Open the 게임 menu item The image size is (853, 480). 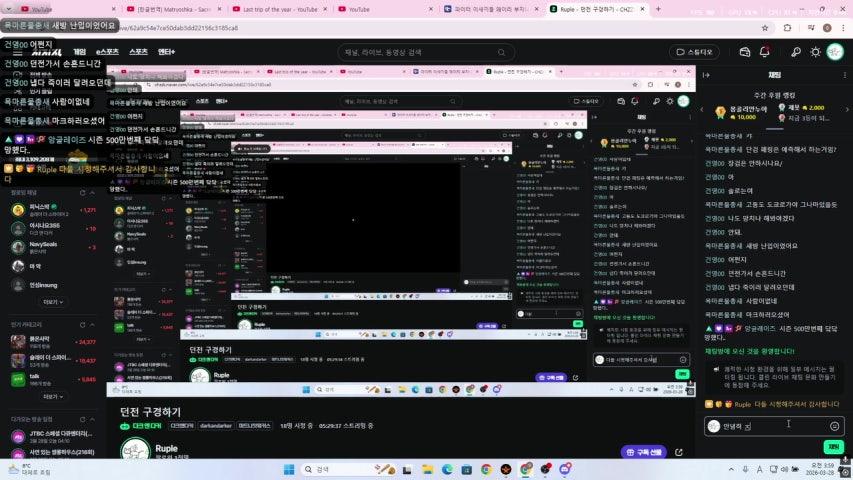pos(79,52)
